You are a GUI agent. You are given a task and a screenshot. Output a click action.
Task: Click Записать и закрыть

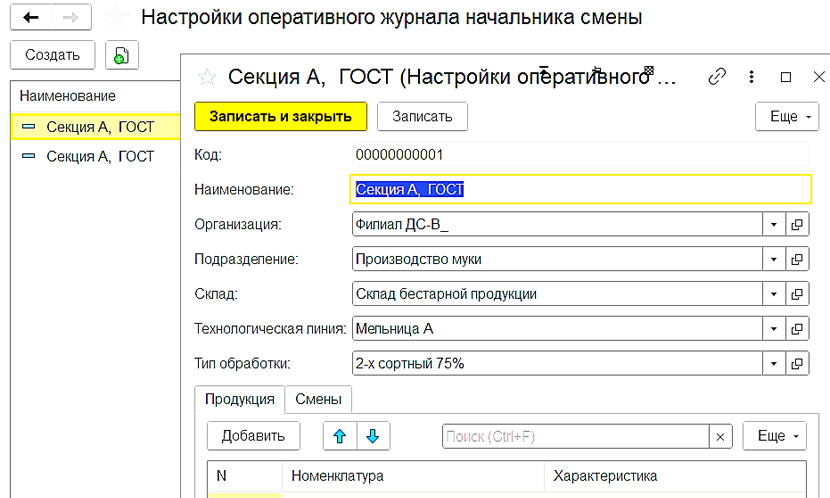coord(281,116)
